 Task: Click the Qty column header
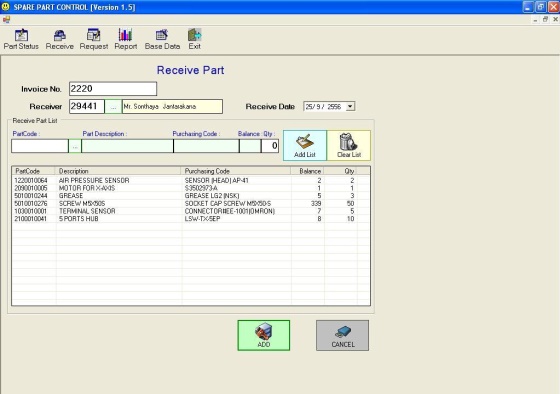340,171
